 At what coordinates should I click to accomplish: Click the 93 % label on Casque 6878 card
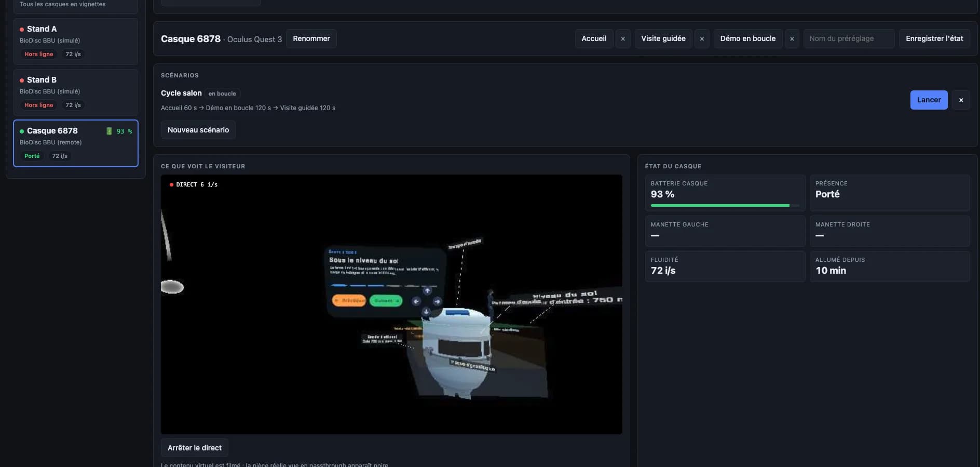pyautogui.click(x=124, y=131)
